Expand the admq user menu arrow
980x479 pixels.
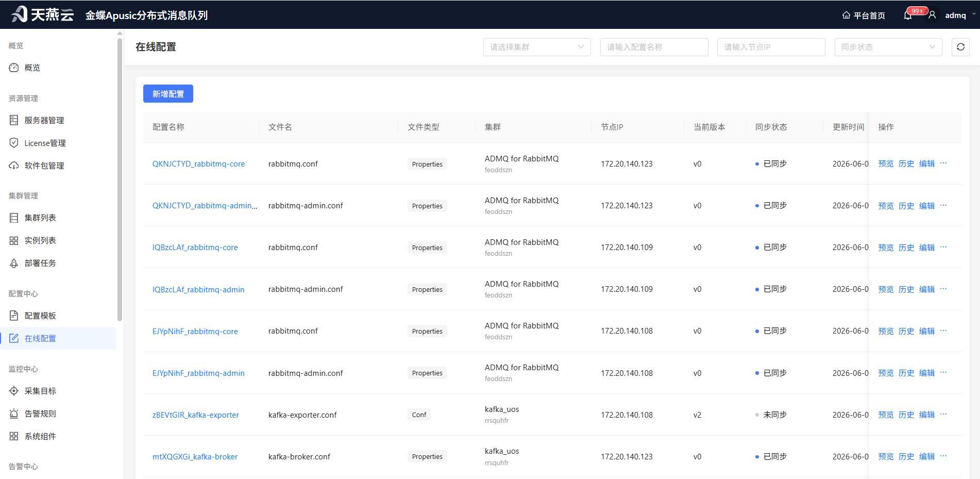tap(974, 15)
